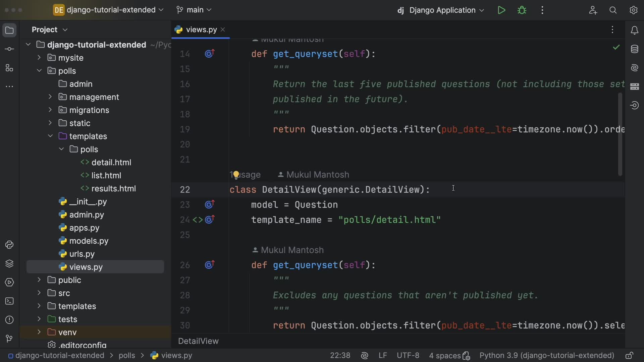Image resolution: width=644 pixels, height=362 pixels.
Task: Open the Python Console tool window
Action: (9, 245)
